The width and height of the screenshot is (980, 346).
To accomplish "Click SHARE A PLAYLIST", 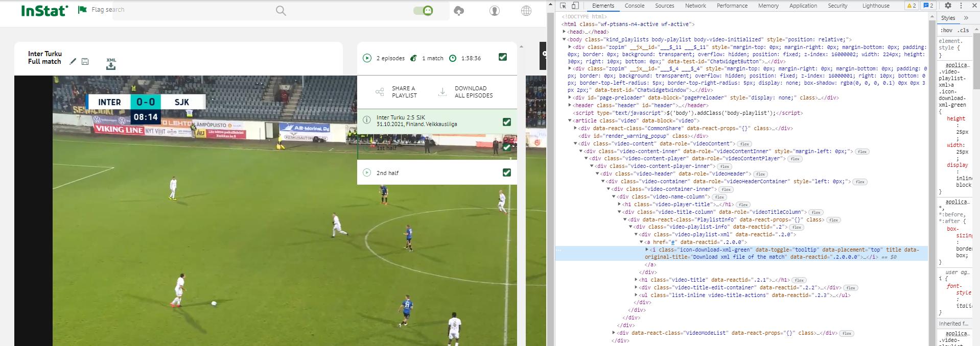I will coord(404,92).
